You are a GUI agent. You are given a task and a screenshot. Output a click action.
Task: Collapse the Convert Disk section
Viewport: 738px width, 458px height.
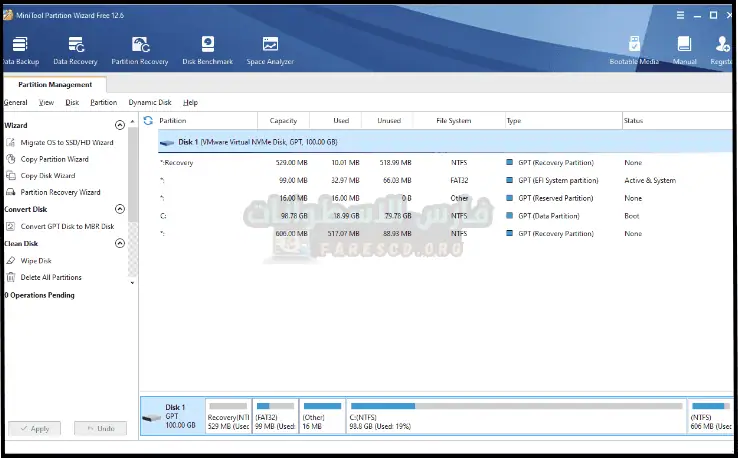coord(120,209)
